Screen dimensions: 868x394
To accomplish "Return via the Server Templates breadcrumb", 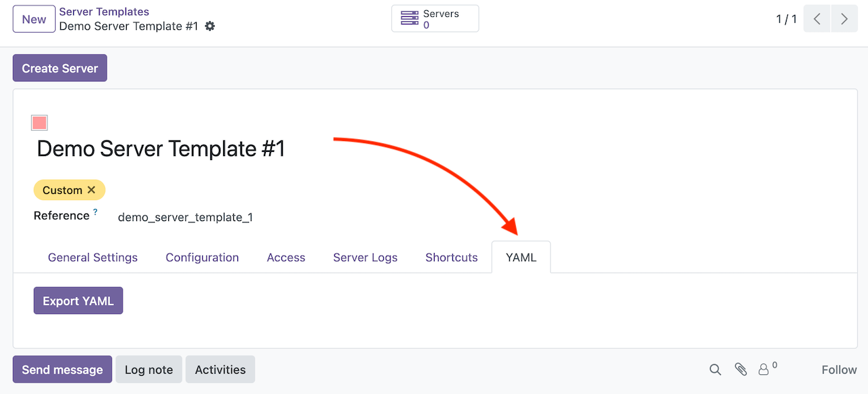I will (104, 11).
